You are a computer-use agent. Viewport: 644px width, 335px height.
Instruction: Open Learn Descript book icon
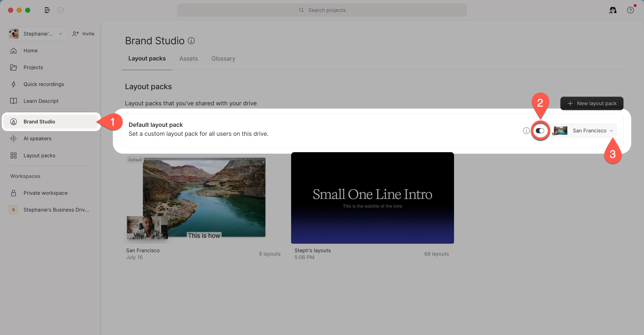[13, 101]
